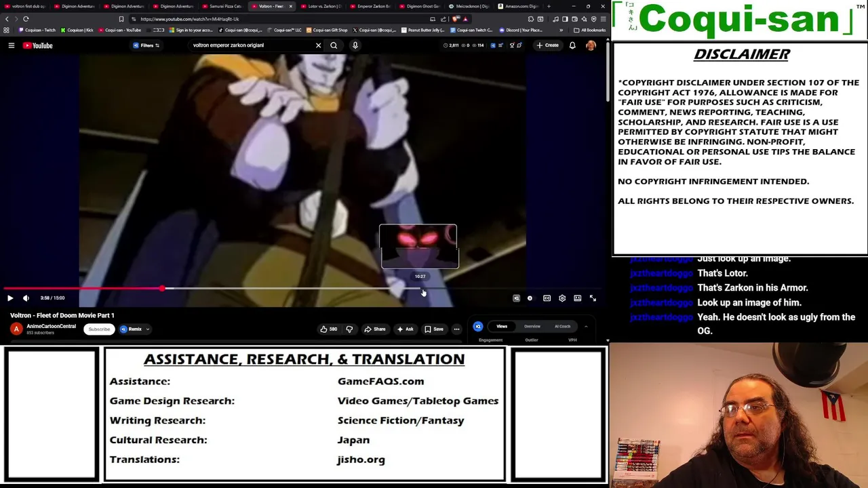Go to YouTube home via logo
The width and height of the screenshot is (868, 488).
37,45
